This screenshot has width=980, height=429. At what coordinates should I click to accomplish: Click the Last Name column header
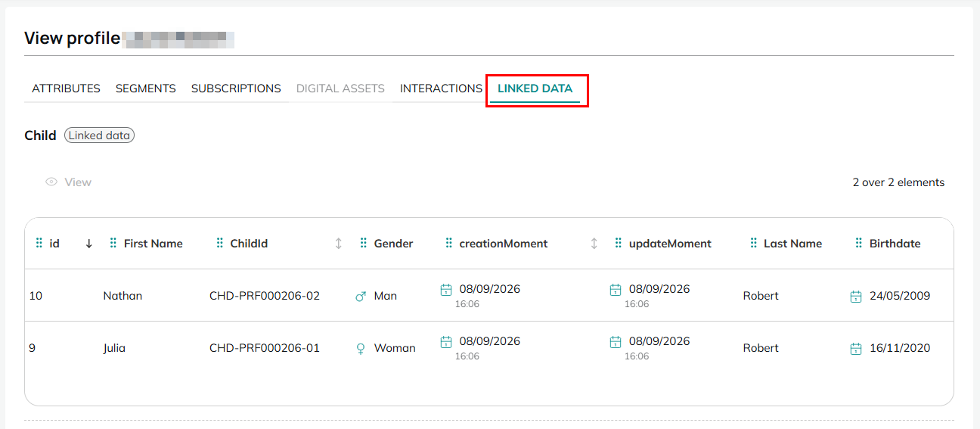pyautogui.click(x=793, y=244)
